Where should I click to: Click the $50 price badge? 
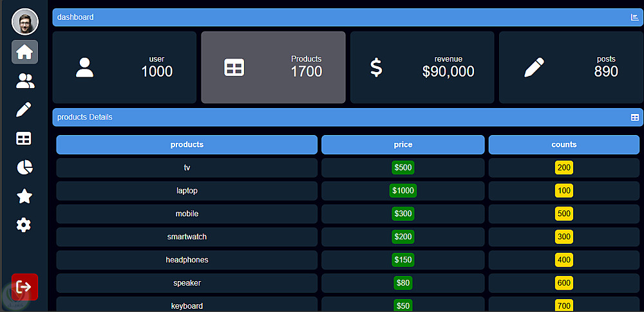pos(403,306)
